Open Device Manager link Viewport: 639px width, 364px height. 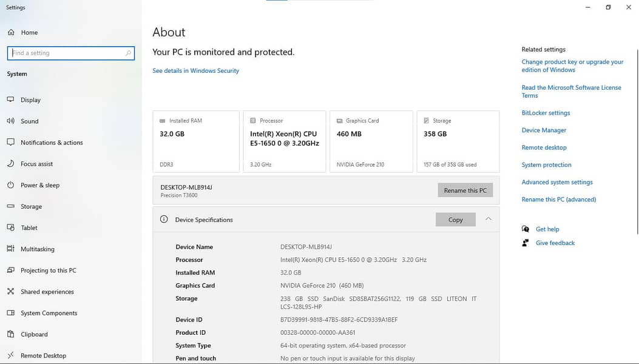click(544, 130)
